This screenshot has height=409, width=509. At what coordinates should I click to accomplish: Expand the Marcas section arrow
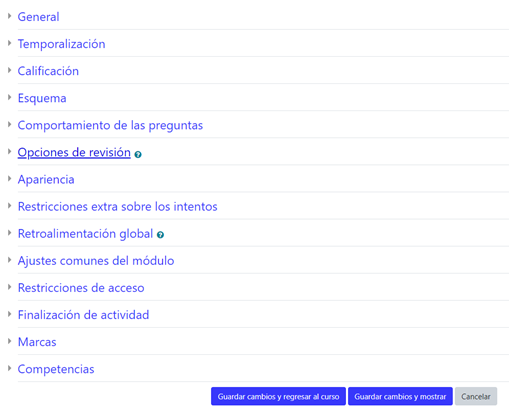[9, 341]
